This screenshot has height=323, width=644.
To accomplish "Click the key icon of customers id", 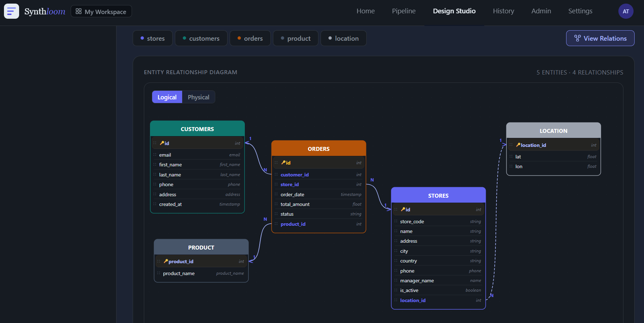I will [x=162, y=143].
